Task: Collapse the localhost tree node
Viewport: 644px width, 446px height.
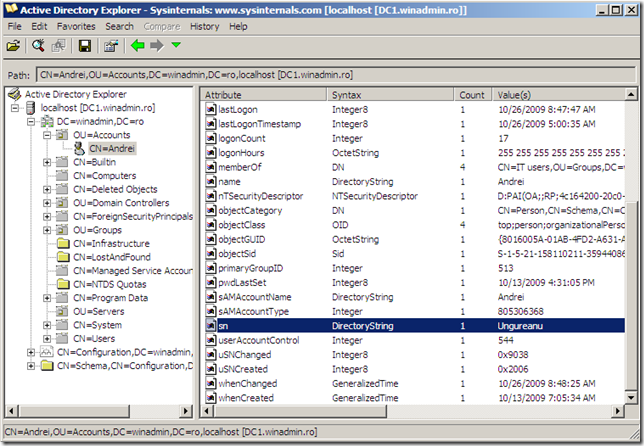Action: tap(15, 108)
